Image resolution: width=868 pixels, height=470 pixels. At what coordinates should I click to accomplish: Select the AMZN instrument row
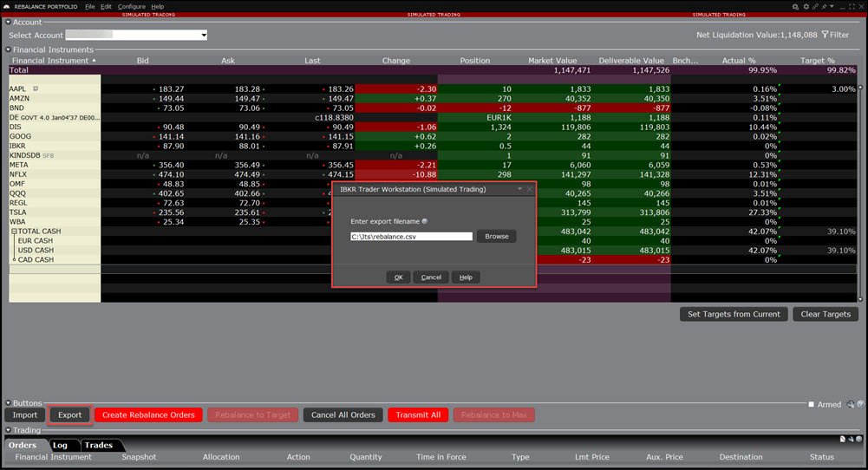pos(55,99)
